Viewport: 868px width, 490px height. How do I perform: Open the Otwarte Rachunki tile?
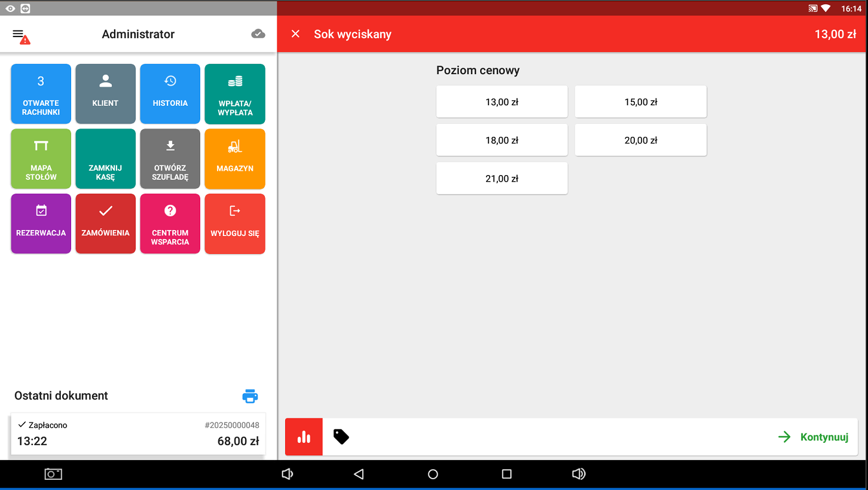click(41, 94)
